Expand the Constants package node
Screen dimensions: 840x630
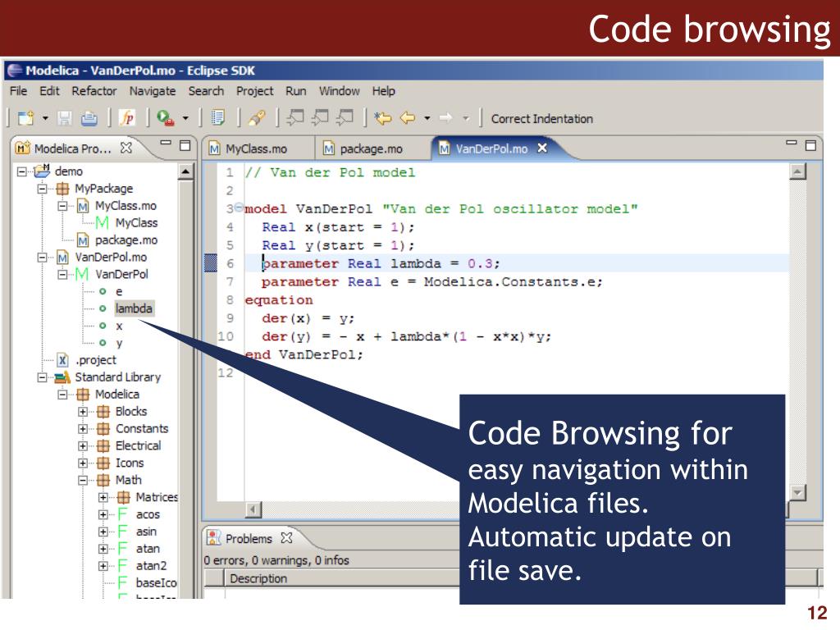click(x=83, y=428)
